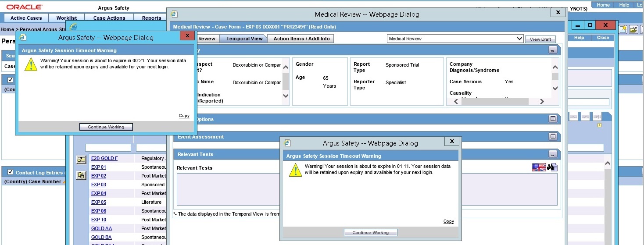644x245 pixels.
Task: Open case link EXP 01
Action: click(99, 167)
